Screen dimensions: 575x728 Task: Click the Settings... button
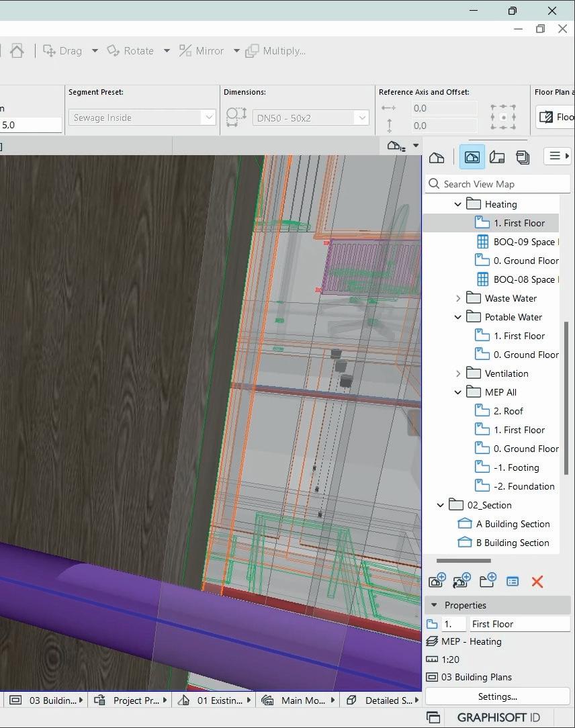[x=497, y=696]
